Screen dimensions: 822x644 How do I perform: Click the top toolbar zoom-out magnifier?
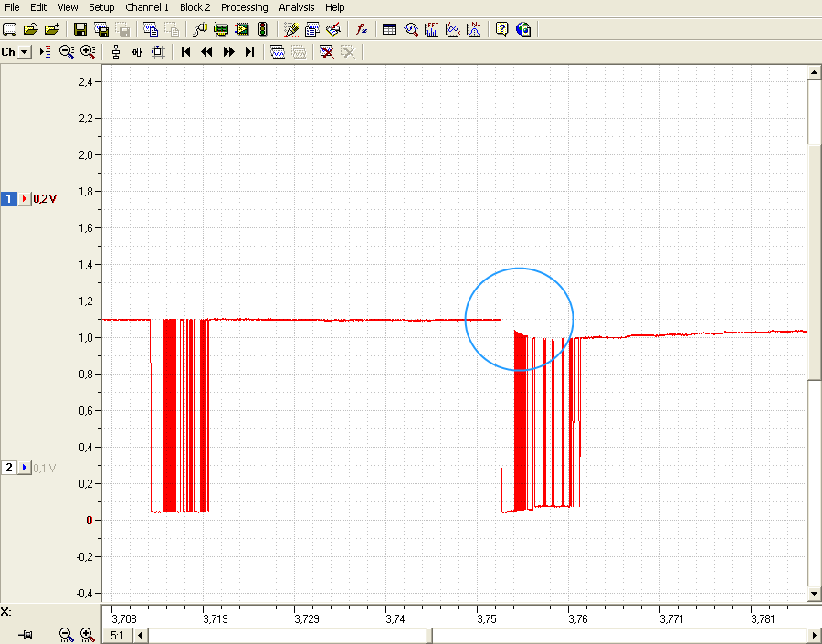[67, 52]
